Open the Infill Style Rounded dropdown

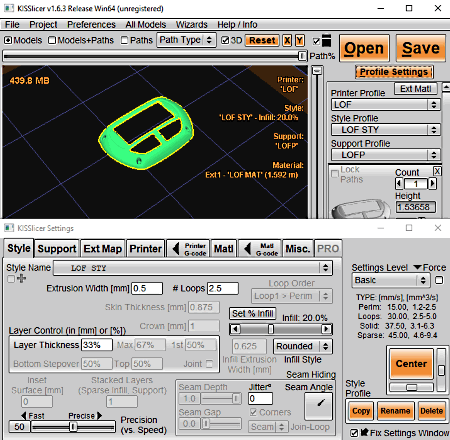[302, 346]
